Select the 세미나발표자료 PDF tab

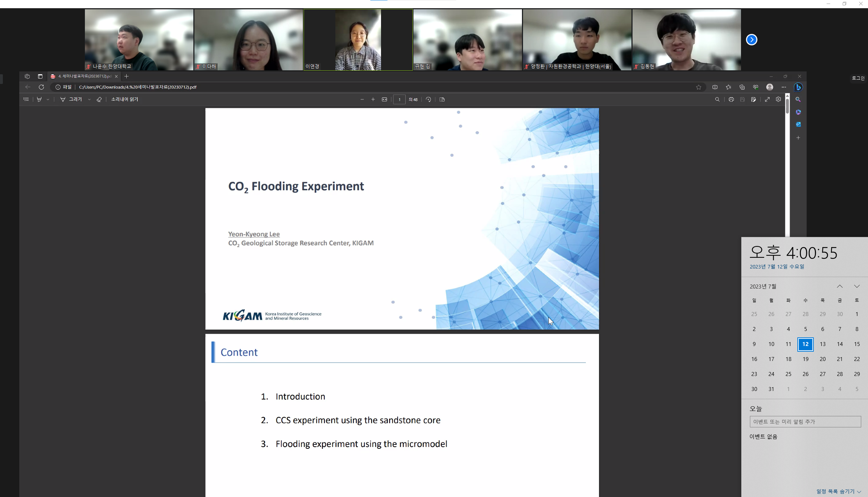click(x=82, y=76)
